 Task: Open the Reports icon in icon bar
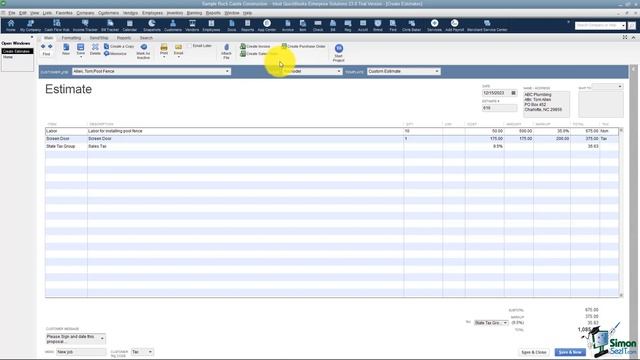[x=247, y=25]
